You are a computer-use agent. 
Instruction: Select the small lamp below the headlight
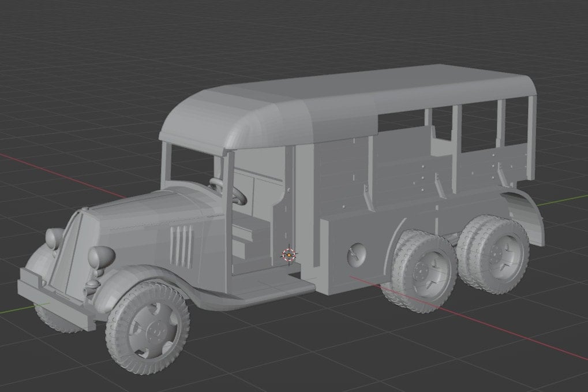tap(92, 285)
